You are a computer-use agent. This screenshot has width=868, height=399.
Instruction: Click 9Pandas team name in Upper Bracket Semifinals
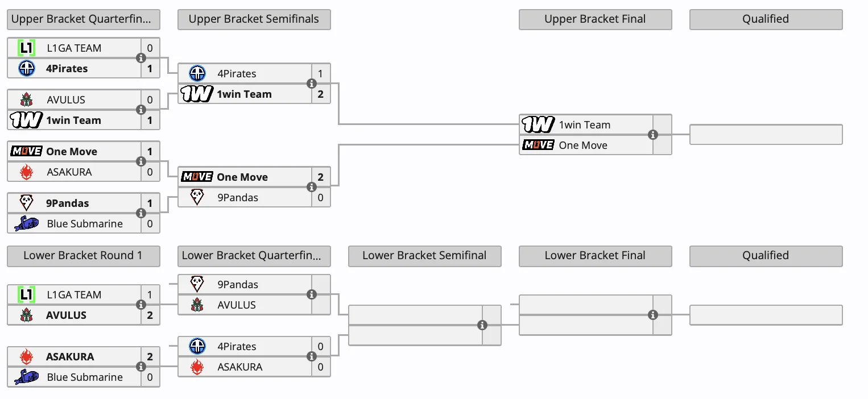[238, 197]
